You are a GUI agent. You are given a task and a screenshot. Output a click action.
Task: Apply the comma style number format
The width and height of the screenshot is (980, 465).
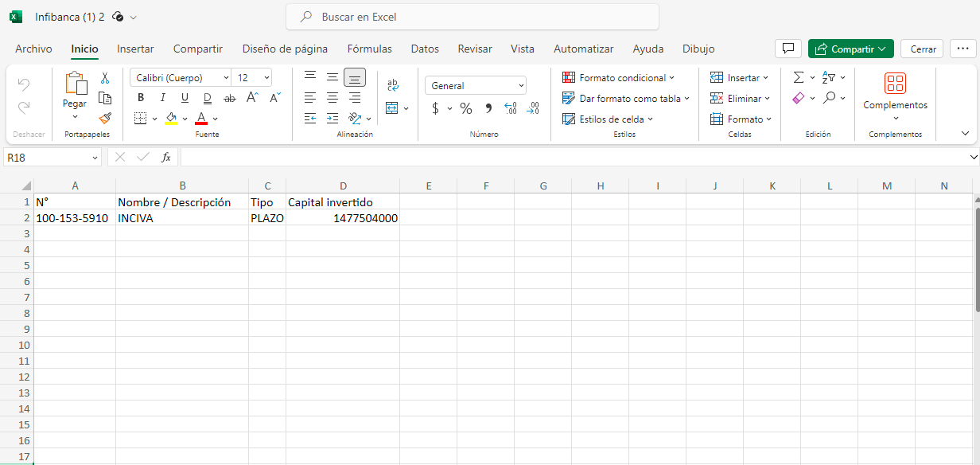pyautogui.click(x=488, y=108)
